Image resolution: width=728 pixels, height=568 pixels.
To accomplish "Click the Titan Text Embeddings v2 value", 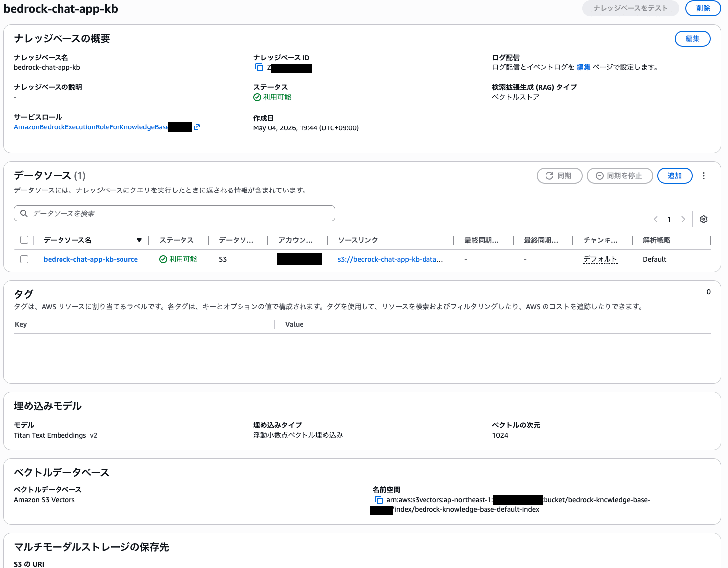I will pyautogui.click(x=56, y=435).
